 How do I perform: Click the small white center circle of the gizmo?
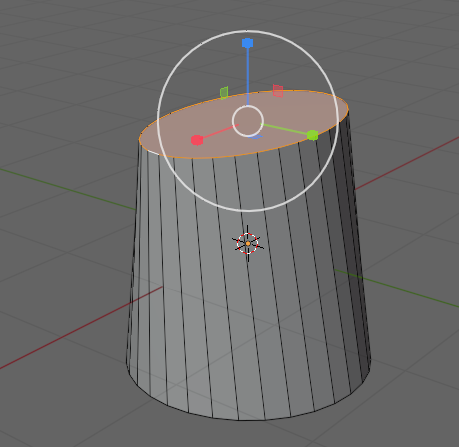click(x=248, y=121)
